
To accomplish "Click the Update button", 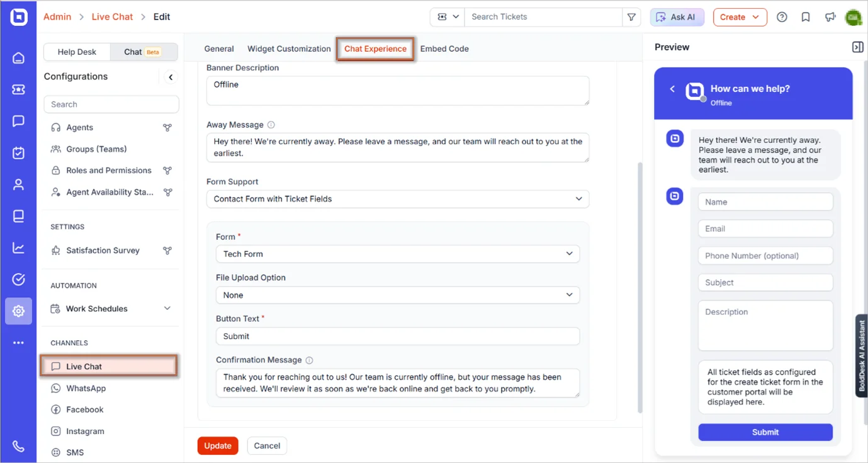I will [x=217, y=445].
